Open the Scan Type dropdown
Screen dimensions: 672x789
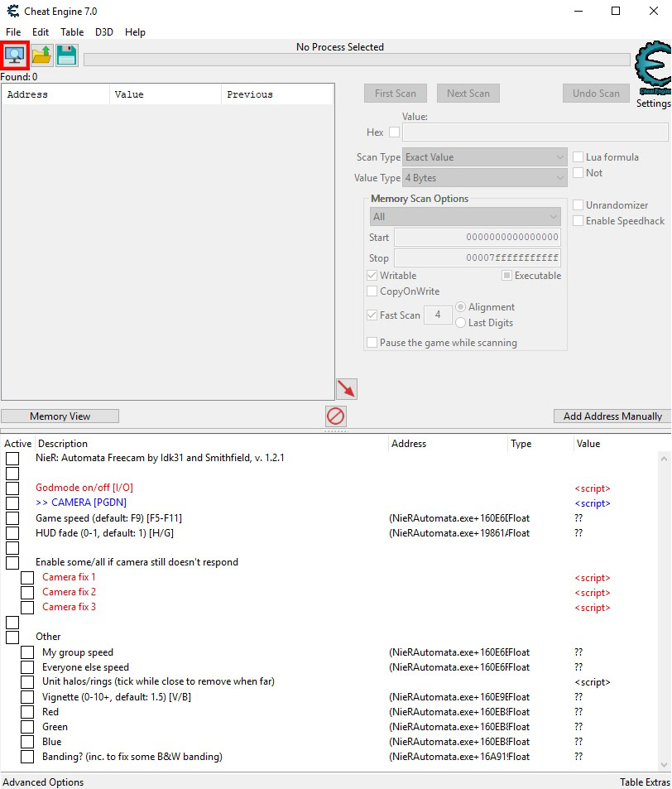[484, 157]
